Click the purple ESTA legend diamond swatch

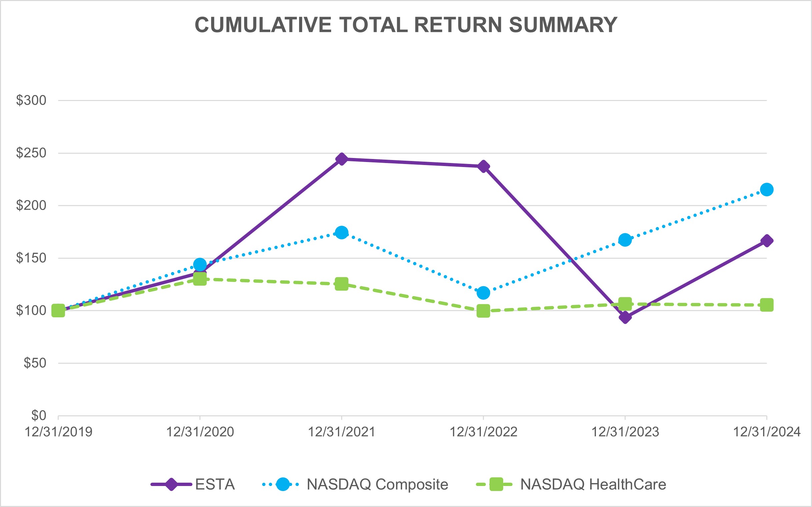click(x=171, y=484)
